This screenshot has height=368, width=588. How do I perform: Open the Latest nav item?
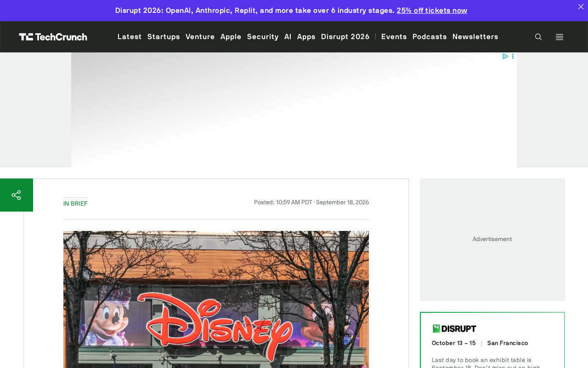[130, 36]
